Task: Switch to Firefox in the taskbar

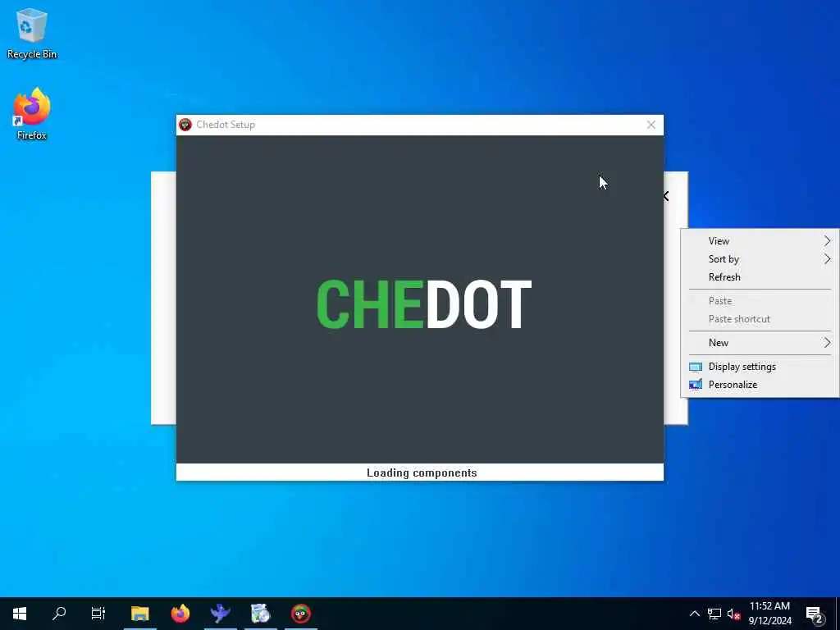Action: coord(180,614)
